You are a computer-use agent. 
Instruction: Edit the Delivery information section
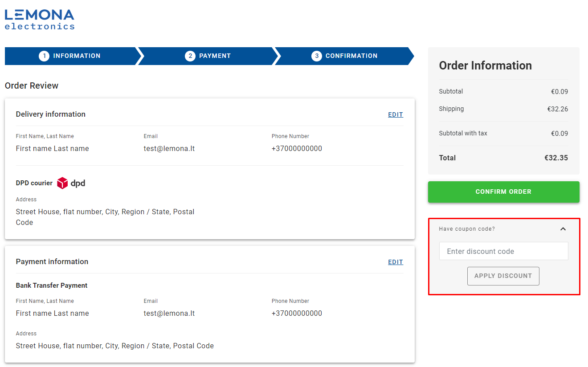coord(395,114)
